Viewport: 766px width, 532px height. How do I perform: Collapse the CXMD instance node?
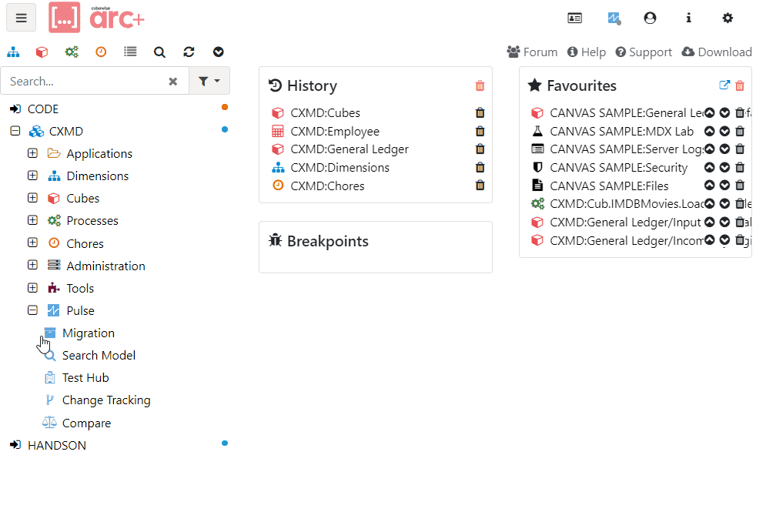point(15,131)
